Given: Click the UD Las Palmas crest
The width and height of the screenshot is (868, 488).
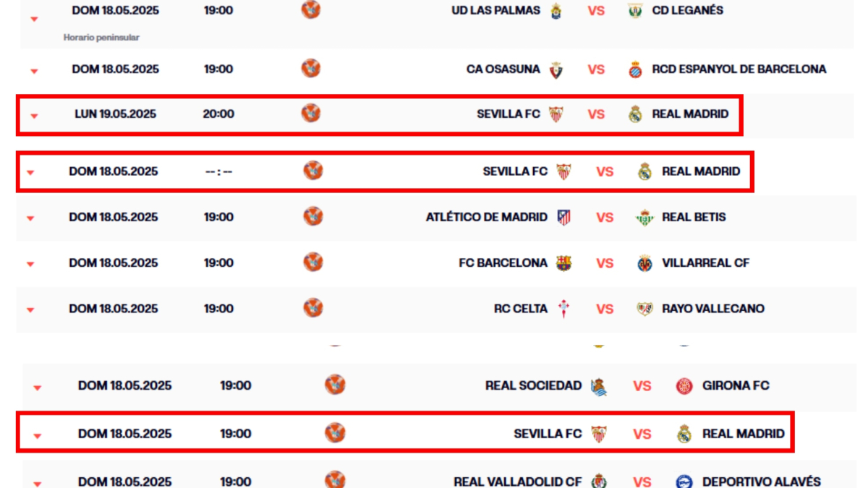Looking at the screenshot, I should click(x=556, y=11).
